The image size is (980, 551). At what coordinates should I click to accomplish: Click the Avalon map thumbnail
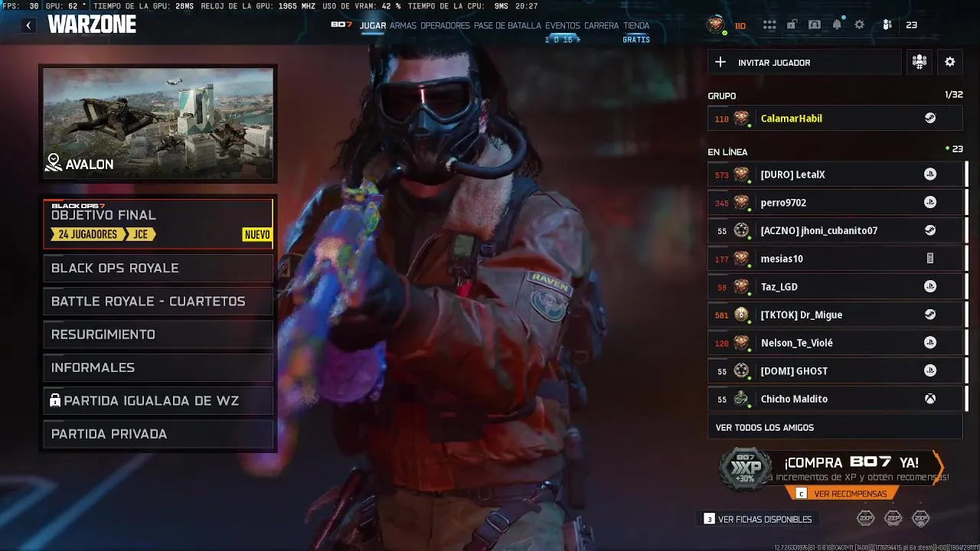[158, 123]
